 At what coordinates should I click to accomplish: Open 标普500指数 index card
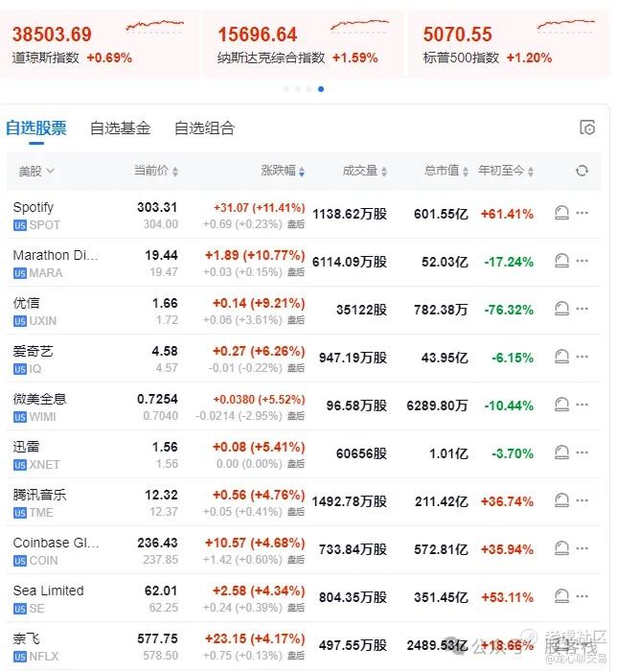click(x=509, y=44)
